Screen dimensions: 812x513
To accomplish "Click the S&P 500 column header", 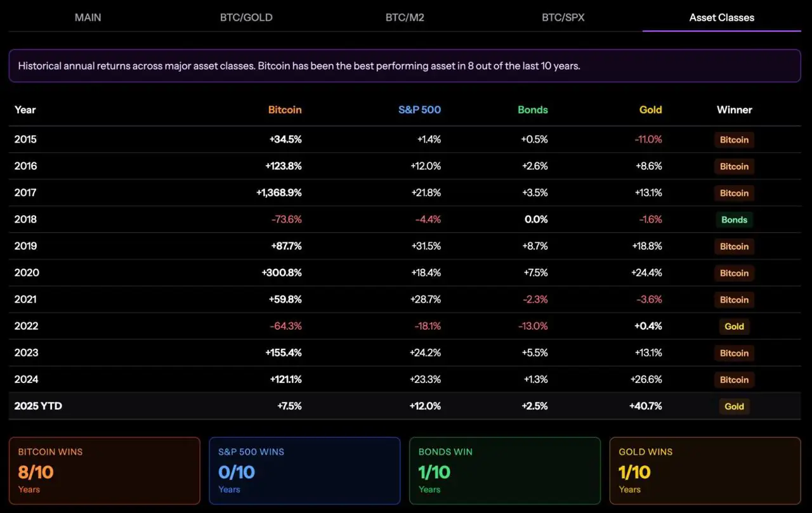I will [x=419, y=110].
